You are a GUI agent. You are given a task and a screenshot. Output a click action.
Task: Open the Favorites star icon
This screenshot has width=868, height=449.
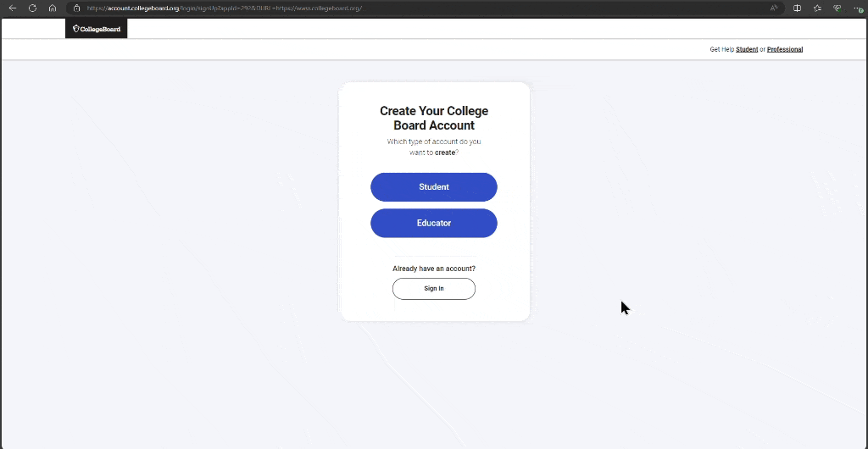coord(818,8)
